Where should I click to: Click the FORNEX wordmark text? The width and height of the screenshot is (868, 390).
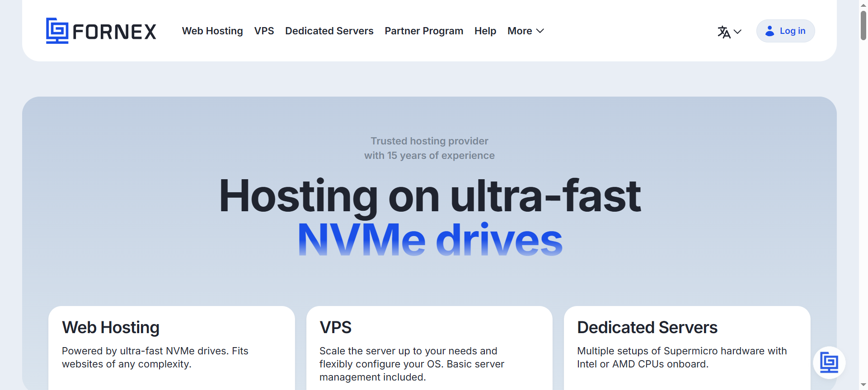coord(114,32)
